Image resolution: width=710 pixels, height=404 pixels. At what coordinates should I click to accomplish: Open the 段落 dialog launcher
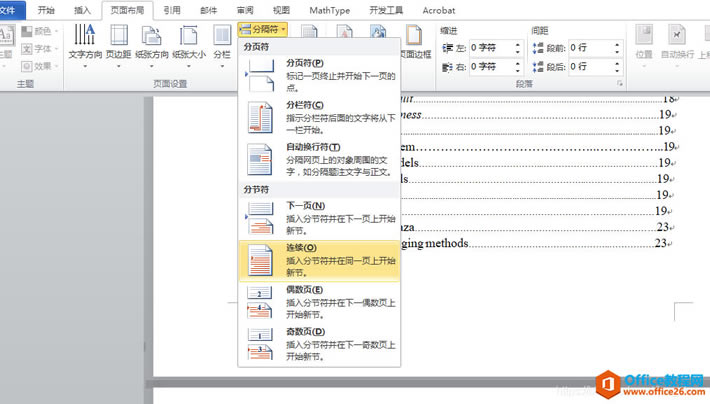[x=619, y=84]
